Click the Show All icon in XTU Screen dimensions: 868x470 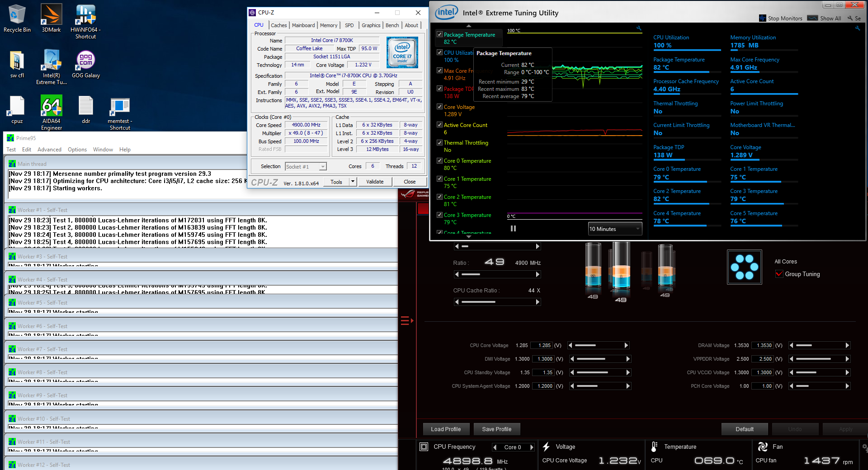click(812, 18)
